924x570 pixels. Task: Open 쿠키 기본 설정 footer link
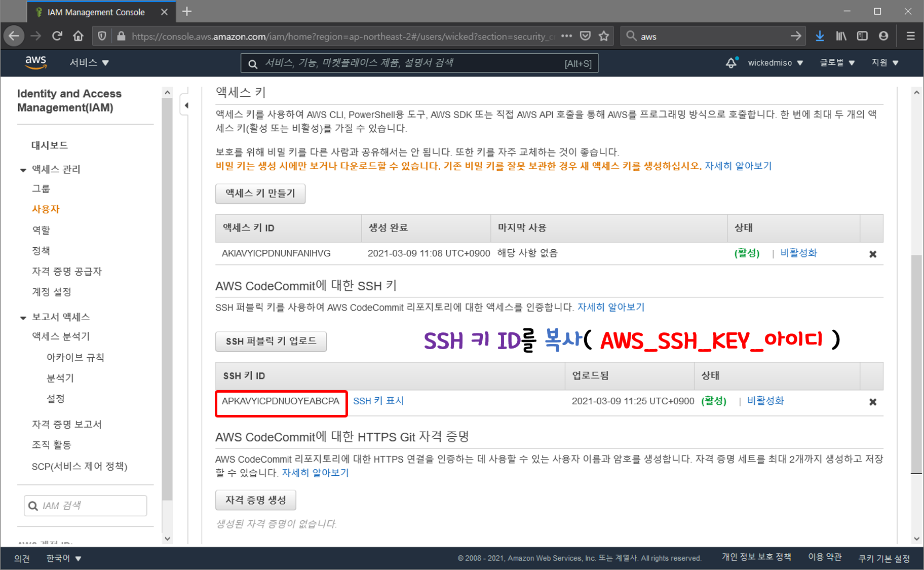(884, 558)
